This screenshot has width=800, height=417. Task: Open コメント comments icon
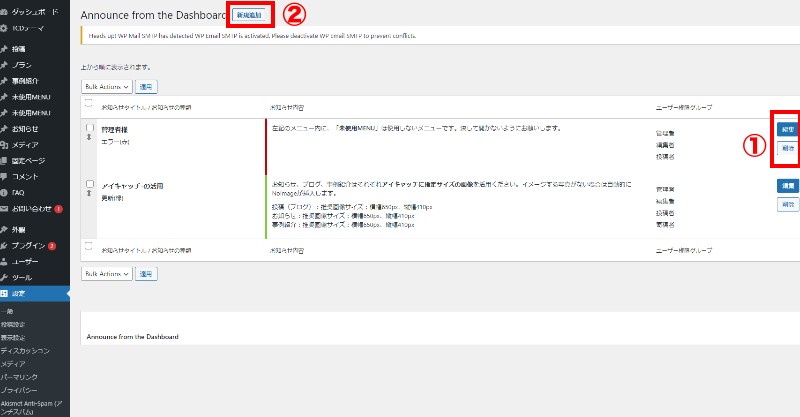click(x=6, y=176)
